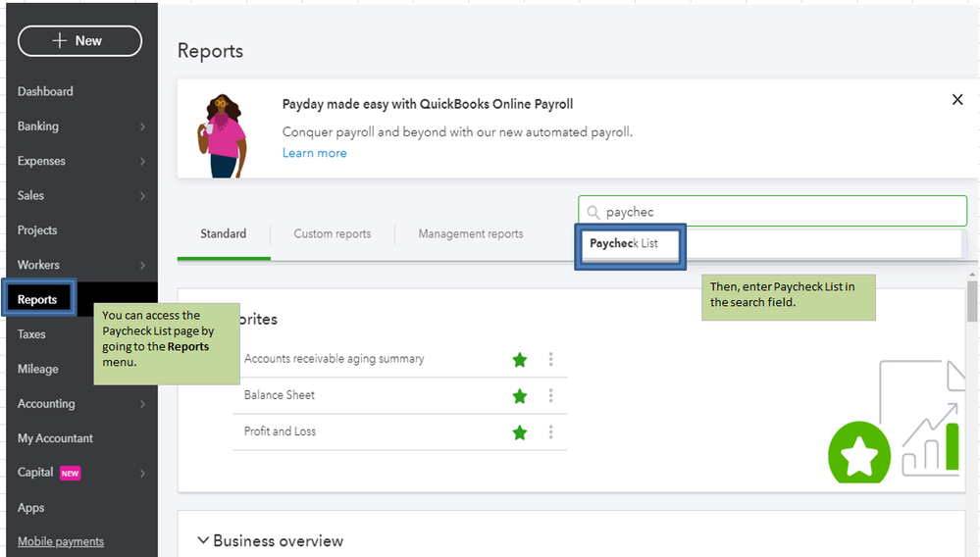
Task: Open more options for Profit and Loss
Action: (x=551, y=432)
